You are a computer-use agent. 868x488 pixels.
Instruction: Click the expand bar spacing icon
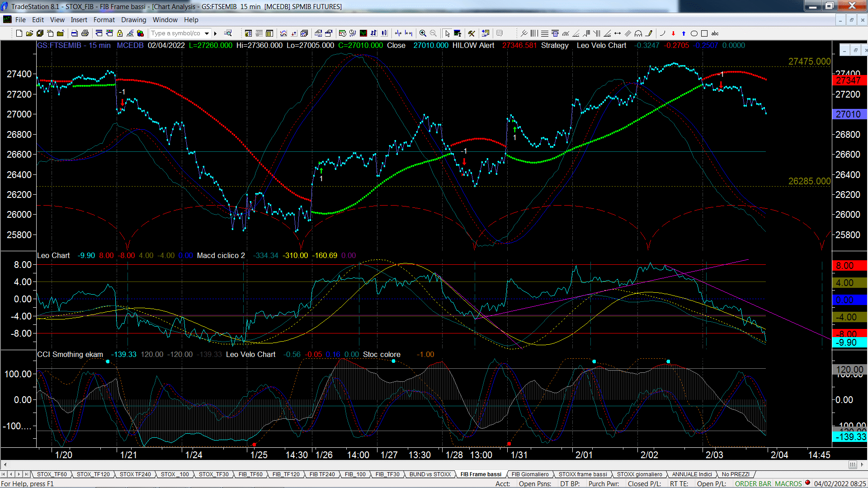coord(409,33)
